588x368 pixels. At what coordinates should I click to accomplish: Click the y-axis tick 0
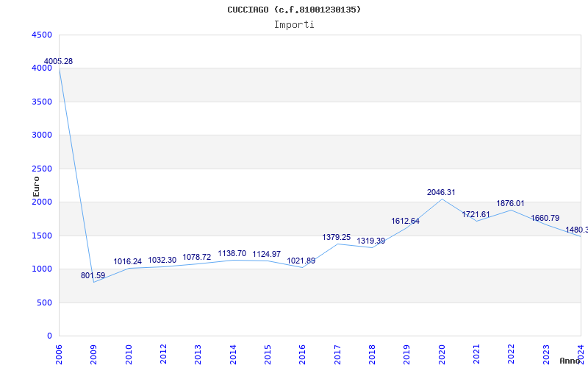[49, 336]
